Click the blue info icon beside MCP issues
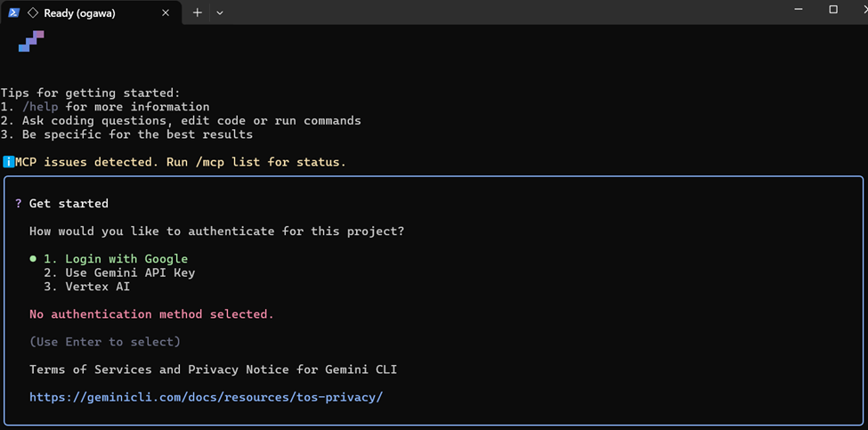The width and height of the screenshot is (868, 430). coord(7,162)
